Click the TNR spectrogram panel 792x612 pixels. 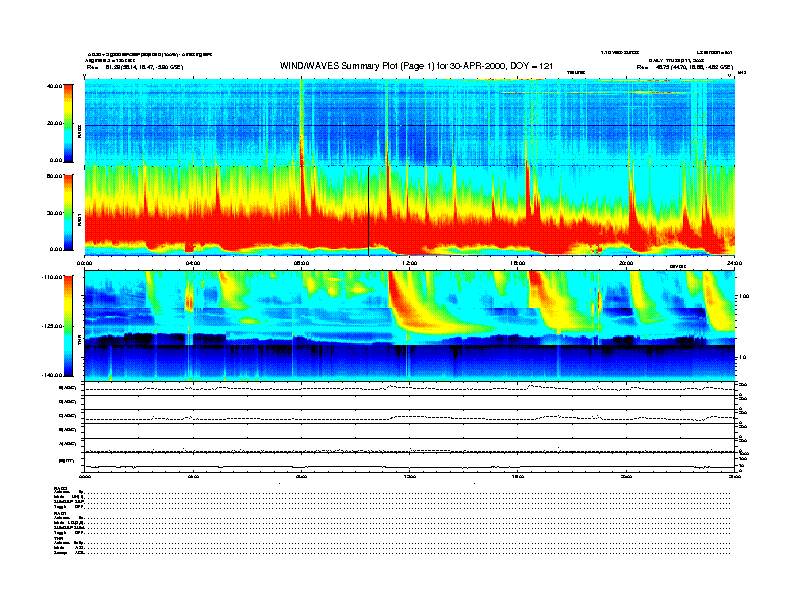[410, 326]
